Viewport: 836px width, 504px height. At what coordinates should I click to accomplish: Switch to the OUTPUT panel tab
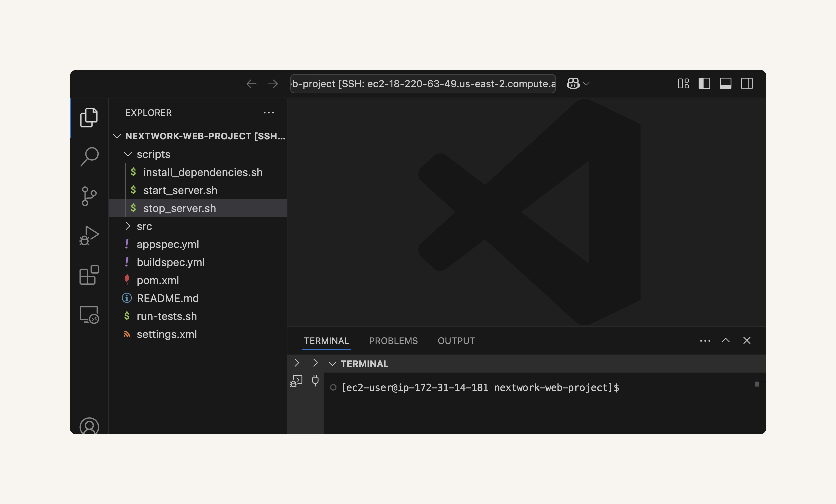pyautogui.click(x=456, y=341)
